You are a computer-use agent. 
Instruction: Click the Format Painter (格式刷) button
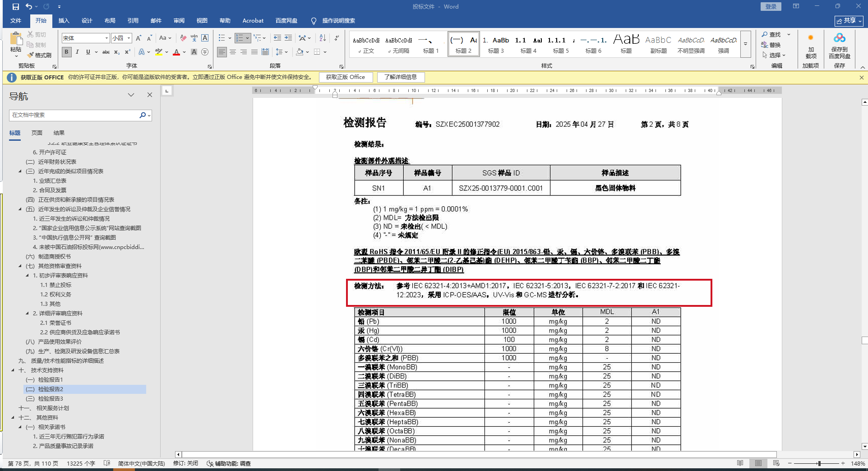click(x=39, y=55)
